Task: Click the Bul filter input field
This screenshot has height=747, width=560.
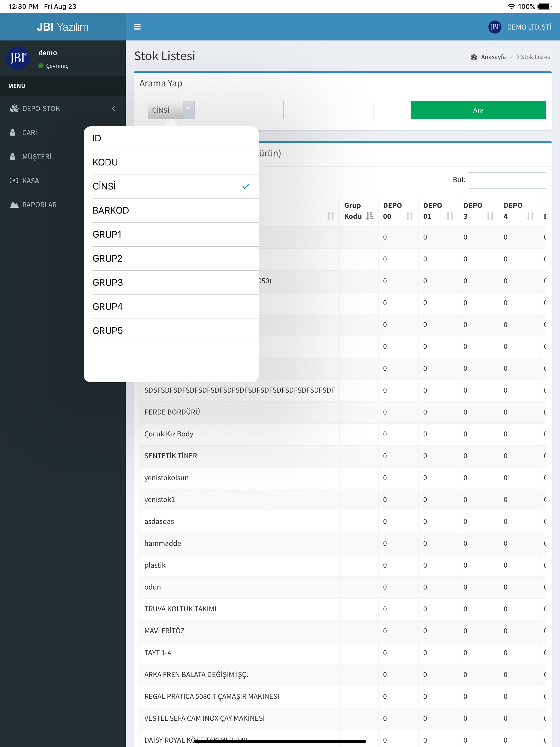Action: [507, 180]
